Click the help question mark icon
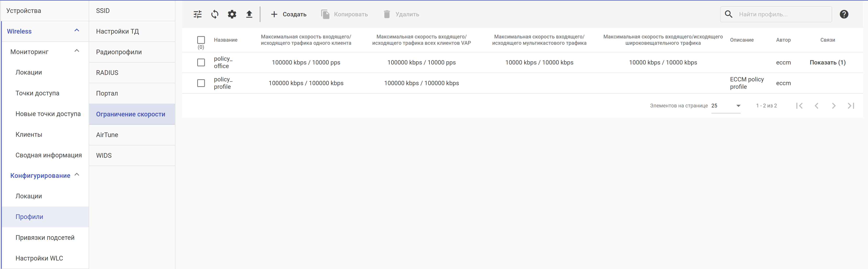Viewport: 868px width, 269px height. (844, 14)
